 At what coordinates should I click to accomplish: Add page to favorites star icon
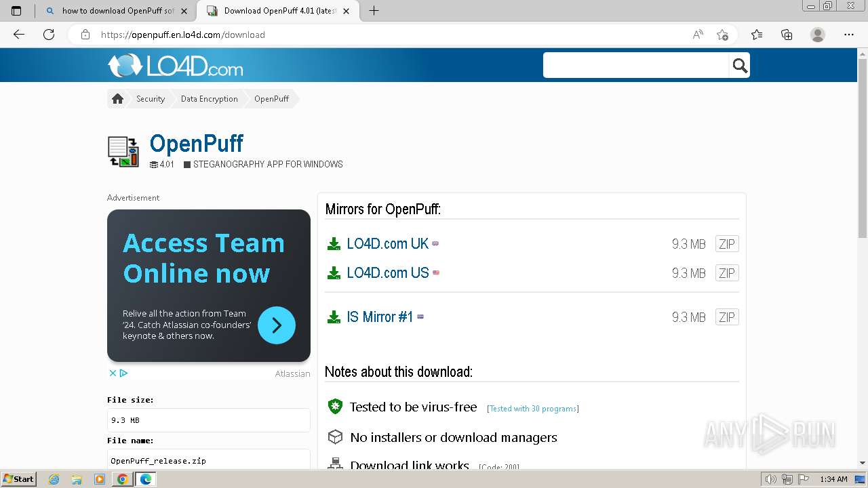[723, 35]
